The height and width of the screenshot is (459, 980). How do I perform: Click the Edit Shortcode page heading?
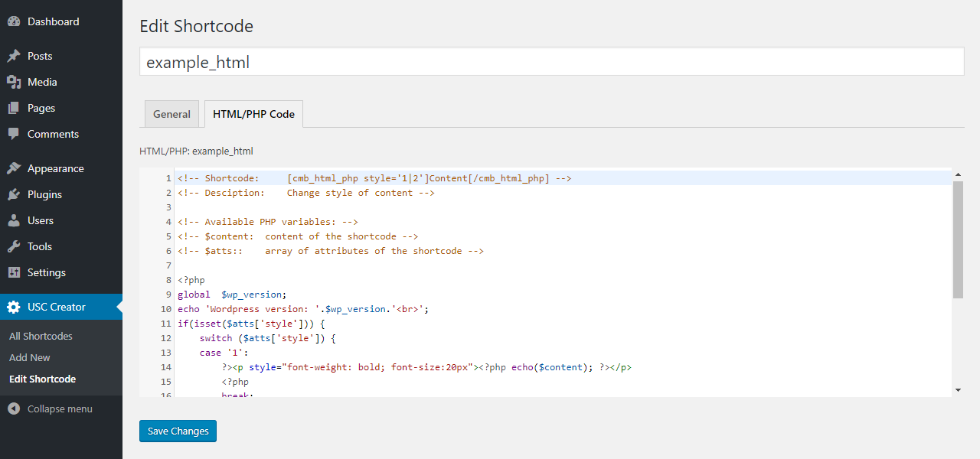(x=196, y=26)
